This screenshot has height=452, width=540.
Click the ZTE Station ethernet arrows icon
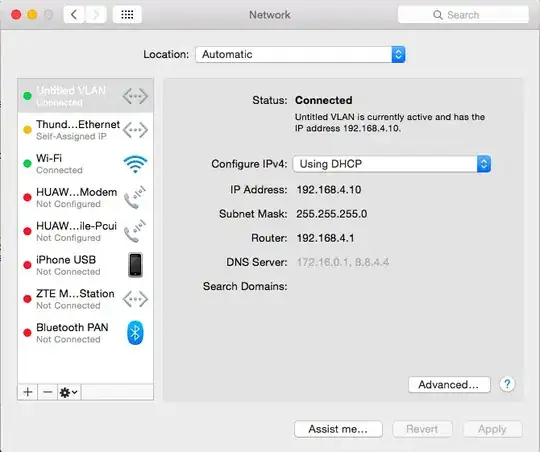click(135, 299)
